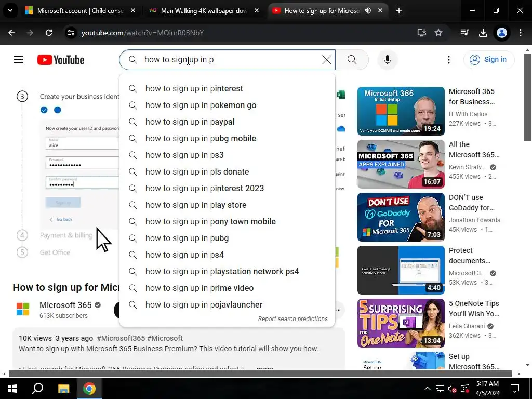
Task: Choose suggestion 'how to sign up in paypal'
Action: (228, 122)
